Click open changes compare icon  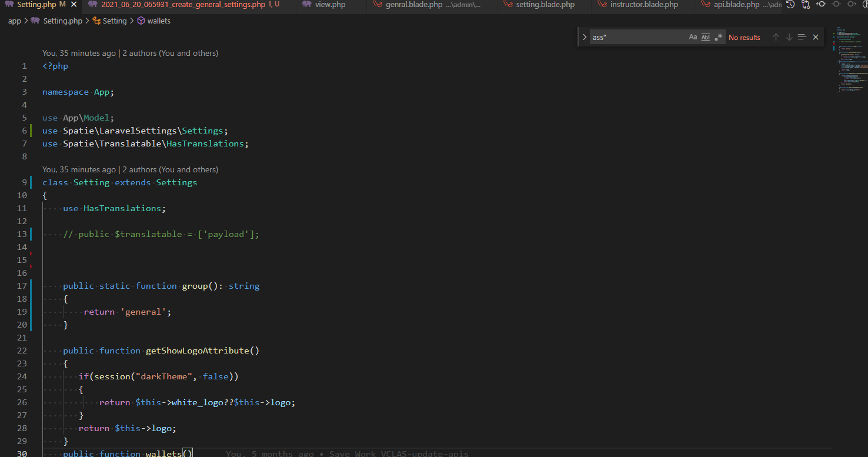point(806,5)
